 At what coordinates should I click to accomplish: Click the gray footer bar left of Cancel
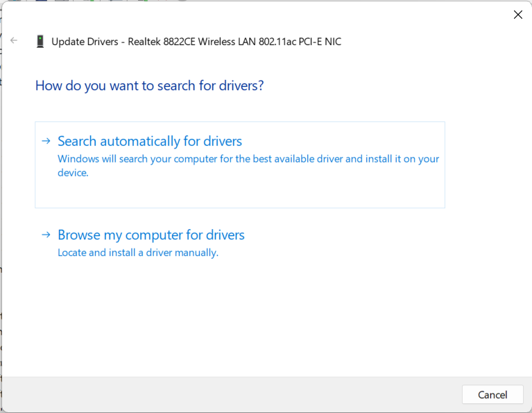[229, 394]
